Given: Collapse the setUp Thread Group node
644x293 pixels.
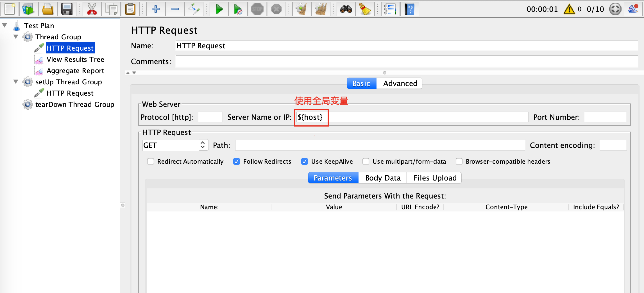Looking at the screenshot, I should (x=16, y=82).
